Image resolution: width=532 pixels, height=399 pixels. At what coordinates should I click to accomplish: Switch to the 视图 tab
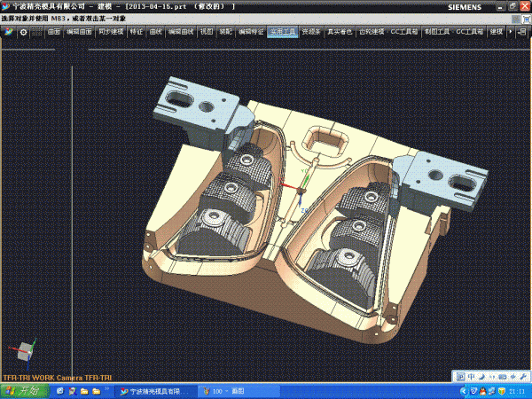[207, 32]
